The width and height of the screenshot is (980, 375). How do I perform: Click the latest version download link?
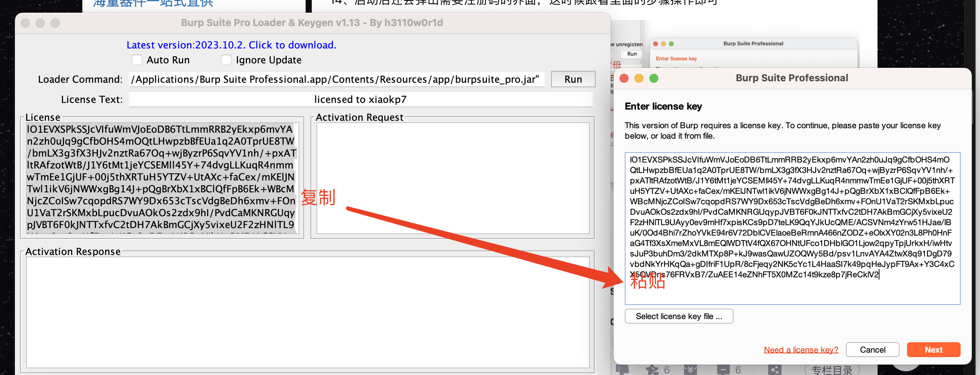(231, 44)
